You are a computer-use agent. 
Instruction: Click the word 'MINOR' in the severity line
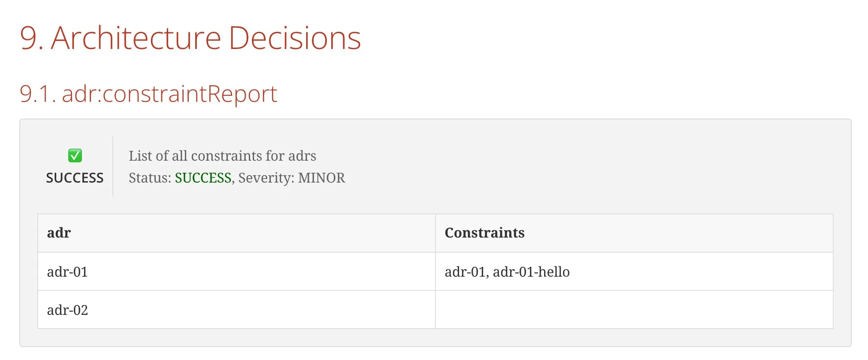tap(321, 178)
